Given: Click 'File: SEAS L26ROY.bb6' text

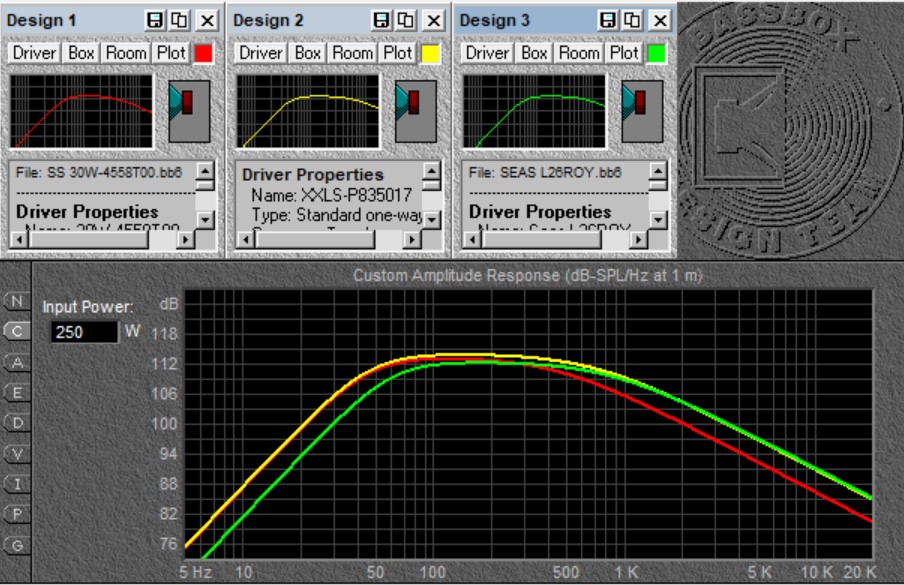Looking at the screenshot, I should (545, 172).
